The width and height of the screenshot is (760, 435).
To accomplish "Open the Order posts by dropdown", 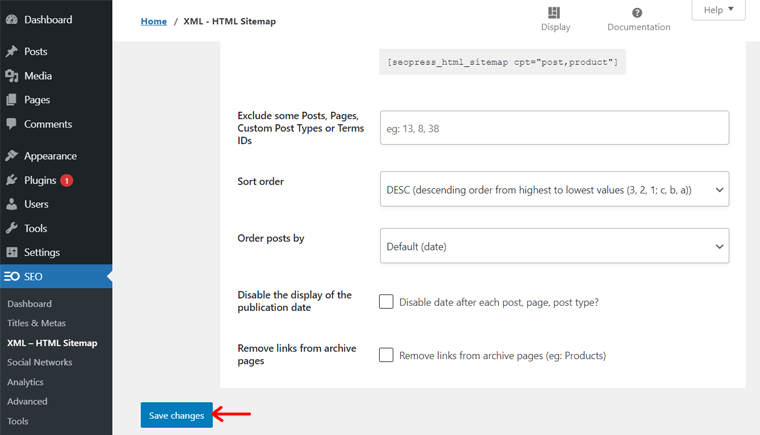I will pos(554,246).
